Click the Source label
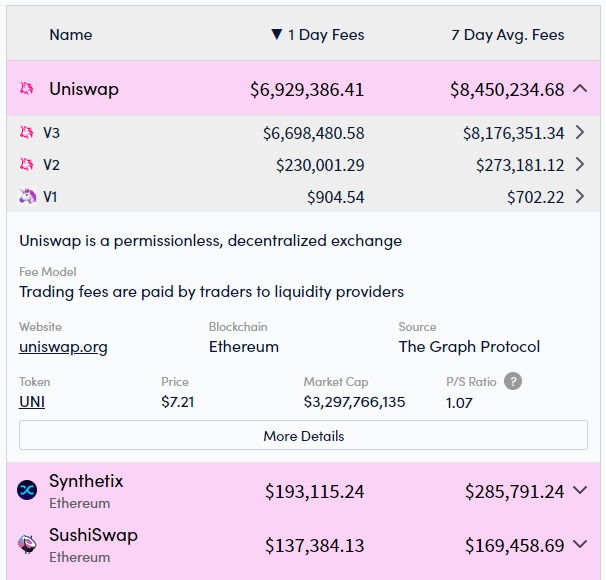The image size is (606, 580). 417,327
